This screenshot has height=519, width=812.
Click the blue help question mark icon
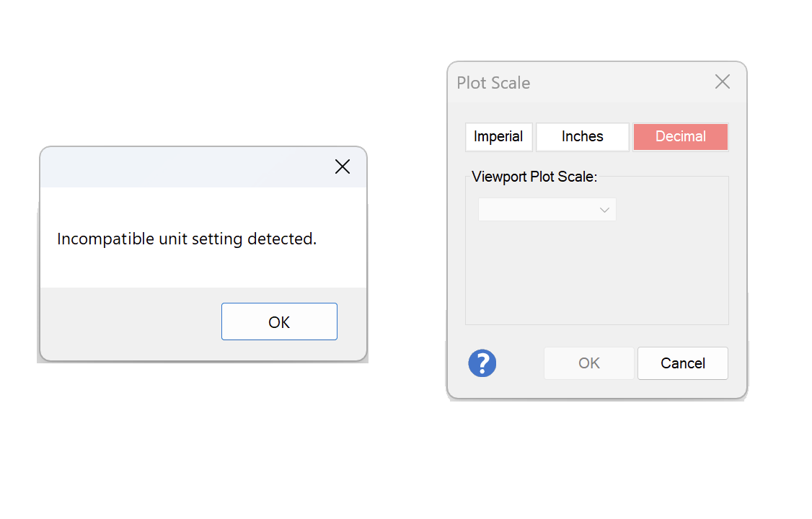pos(482,363)
